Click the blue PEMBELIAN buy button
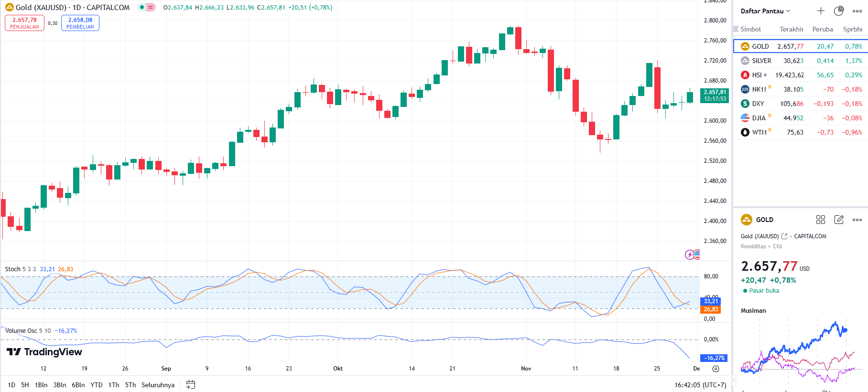 coord(80,23)
